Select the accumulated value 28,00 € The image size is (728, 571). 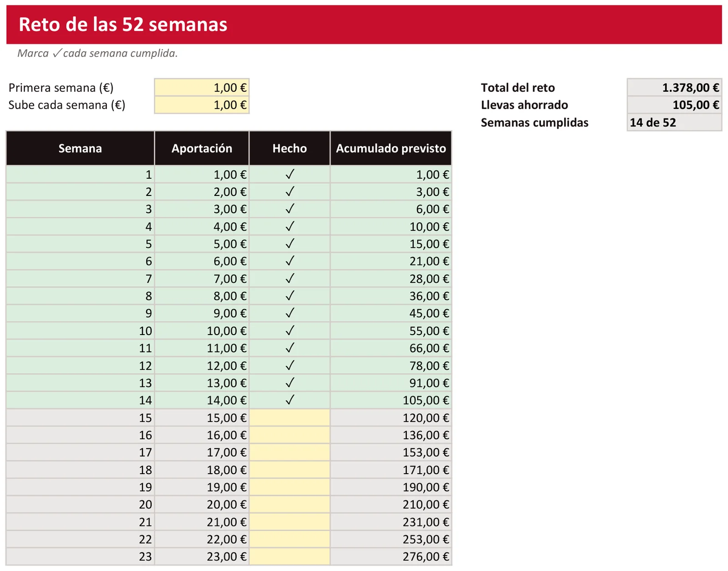[391, 279]
